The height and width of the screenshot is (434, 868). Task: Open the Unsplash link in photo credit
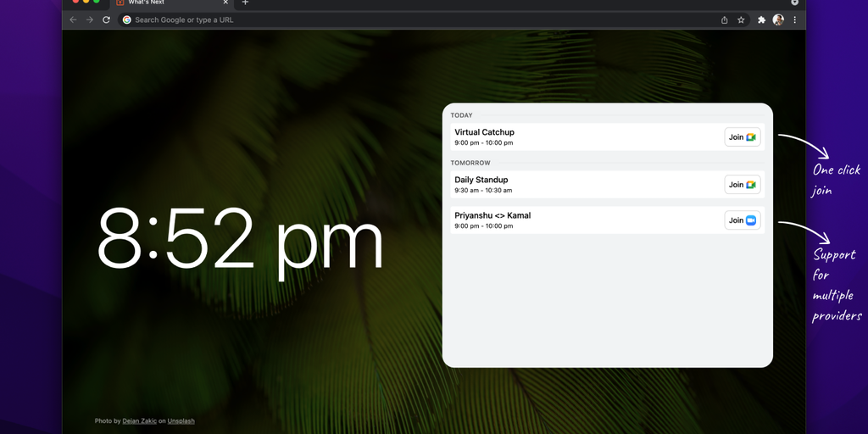pos(181,420)
